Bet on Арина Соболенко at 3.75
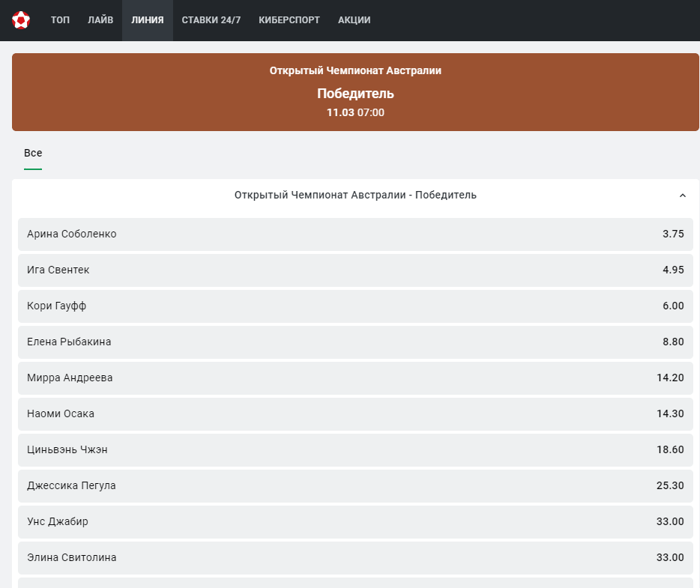 click(355, 234)
